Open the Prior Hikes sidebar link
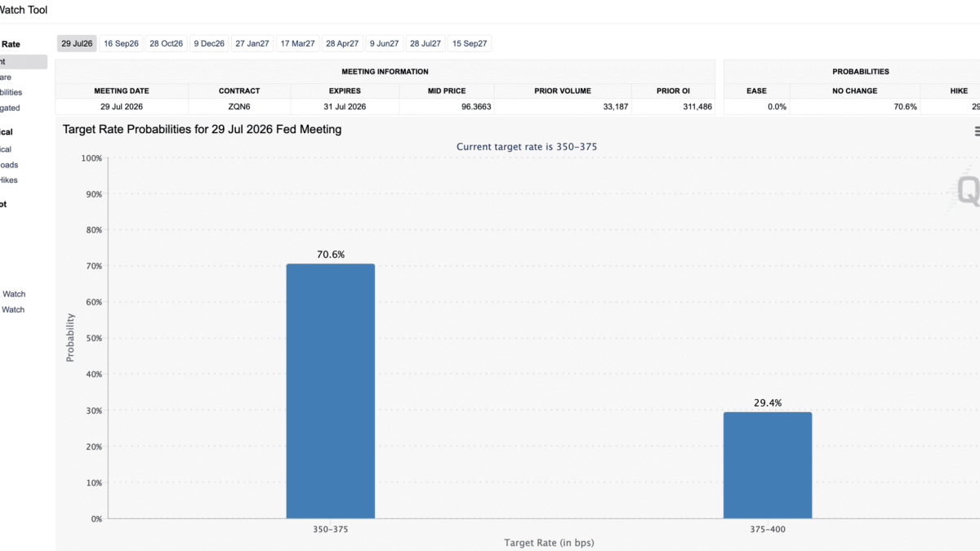The width and height of the screenshot is (980, 551). 9,180
